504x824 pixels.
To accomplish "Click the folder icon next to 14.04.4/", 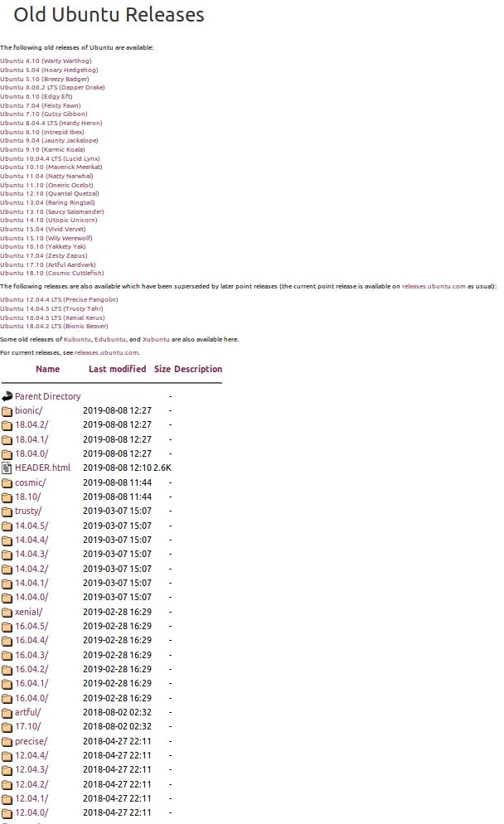I will (7, 540).
